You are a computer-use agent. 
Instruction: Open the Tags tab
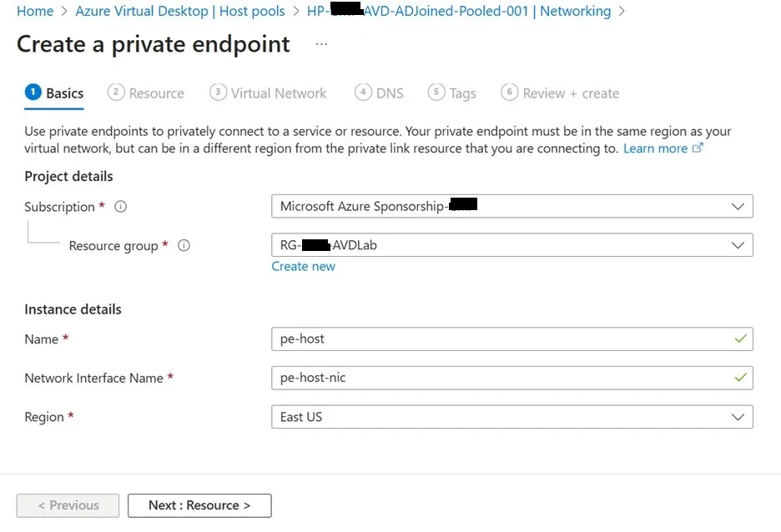tap(452, 93)
